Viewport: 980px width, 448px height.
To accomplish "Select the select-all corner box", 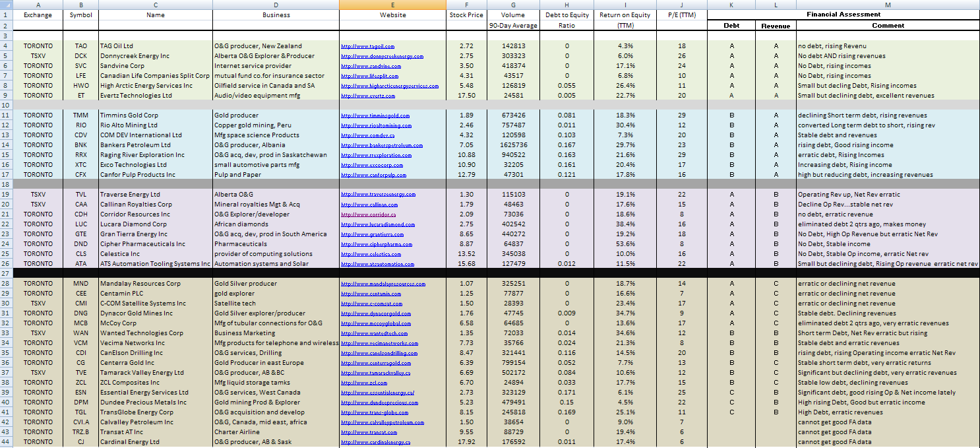I will (x=6, y=5).
